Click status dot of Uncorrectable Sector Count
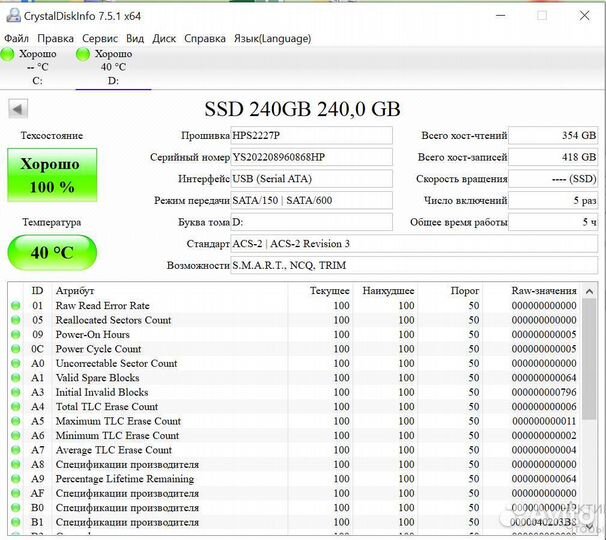 (x=15, y=363)
